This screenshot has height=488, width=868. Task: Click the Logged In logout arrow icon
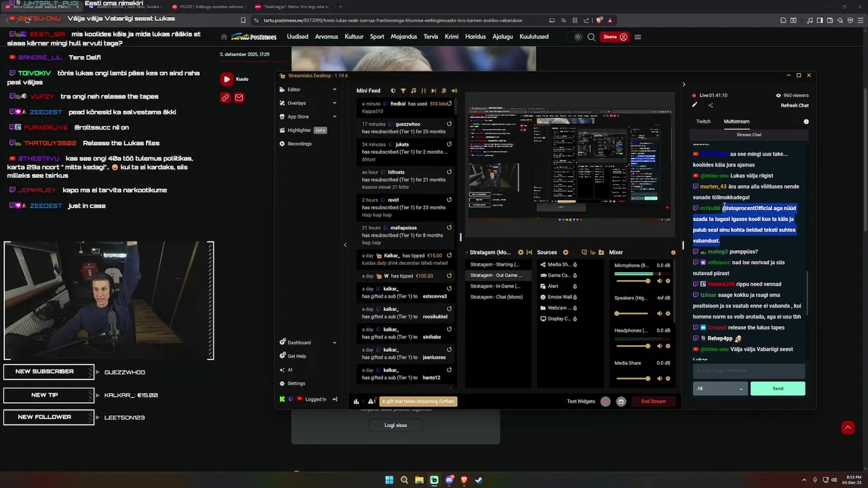tap(334, 399)
